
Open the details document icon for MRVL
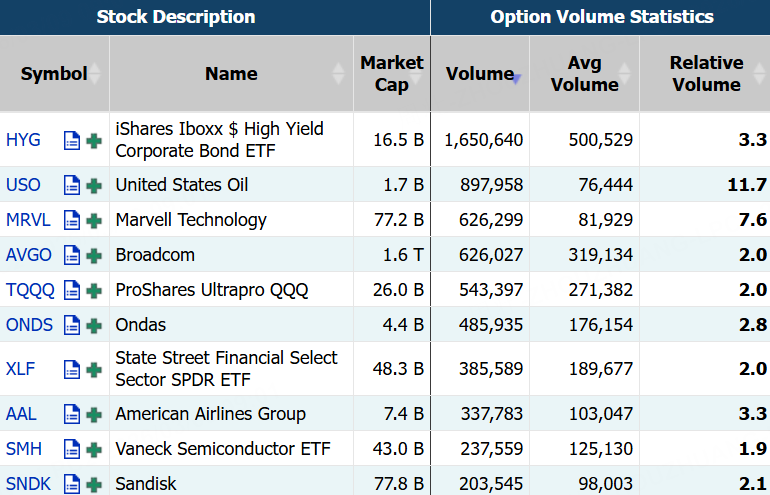point(72,220)
